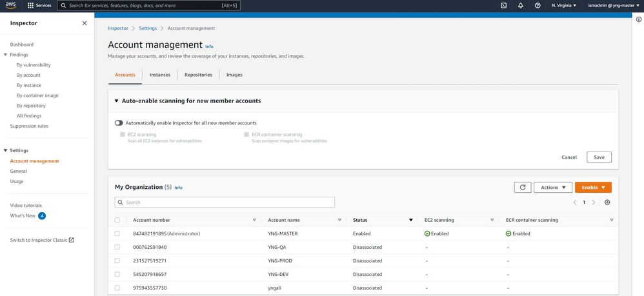Click the Cancel button
This screenshot has height=296, width=644.
(x=569, y=157)
